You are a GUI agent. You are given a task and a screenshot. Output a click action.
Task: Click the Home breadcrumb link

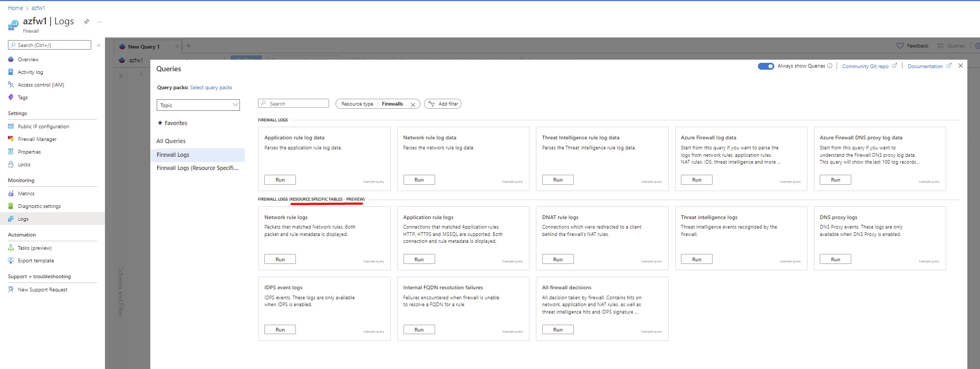click(x=15, y=8)
